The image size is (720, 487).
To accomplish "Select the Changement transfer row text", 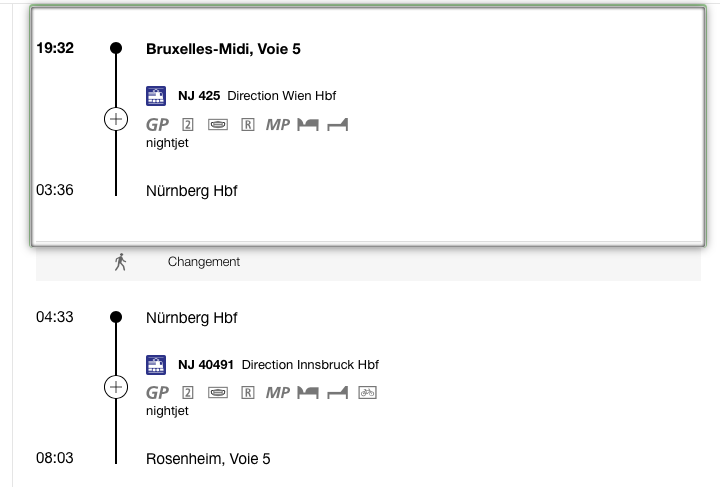I will tap(203, 262).
